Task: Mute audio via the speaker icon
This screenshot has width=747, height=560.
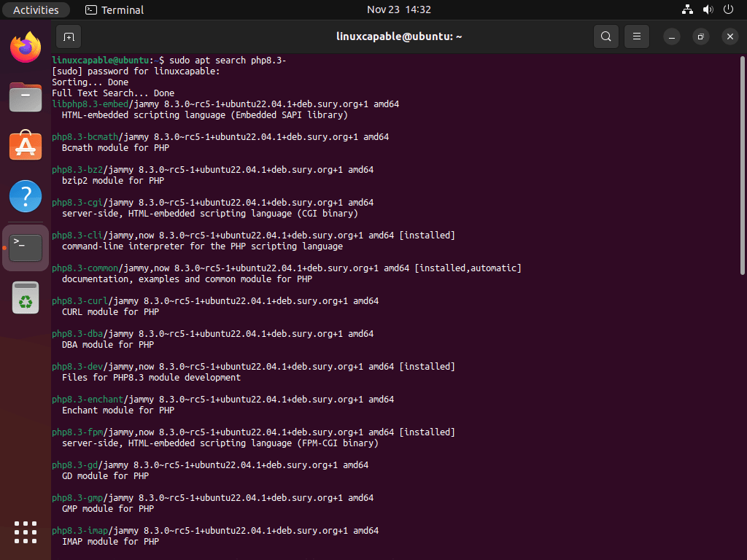Action: click(708, 9)
